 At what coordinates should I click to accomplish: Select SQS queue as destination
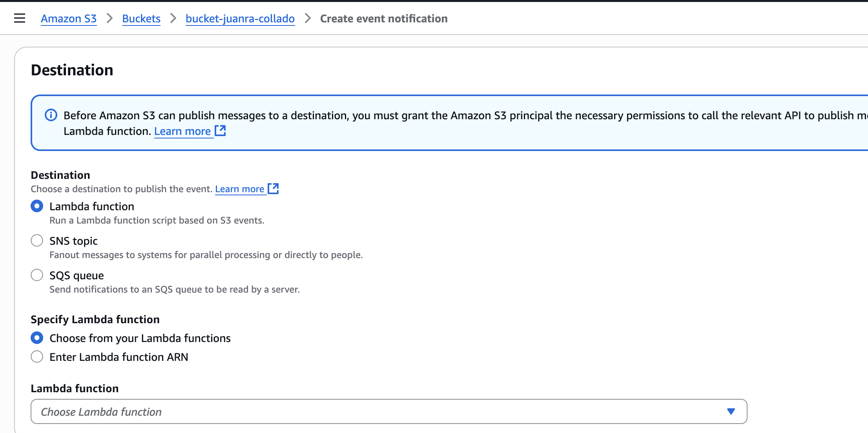(x=37, y=275)
